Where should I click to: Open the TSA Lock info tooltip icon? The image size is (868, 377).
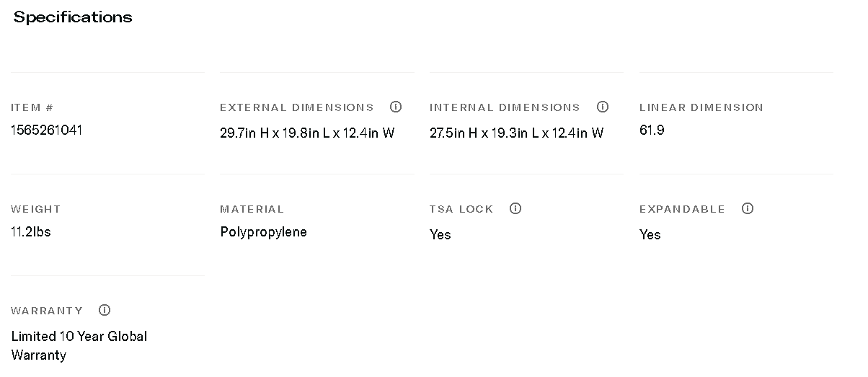click(515, 208)
